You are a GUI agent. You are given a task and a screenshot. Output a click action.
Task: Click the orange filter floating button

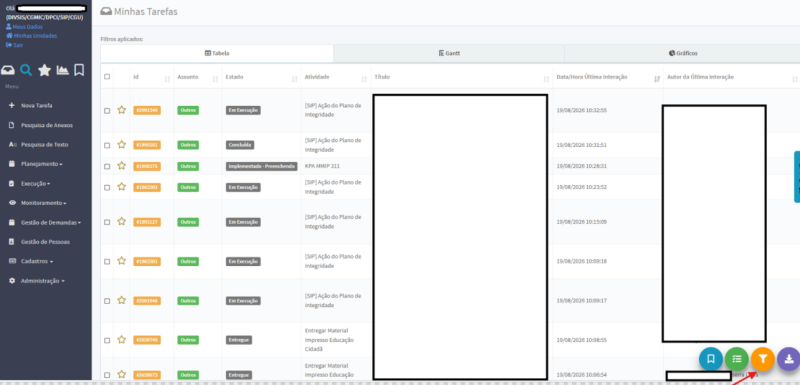pos(763,358)
